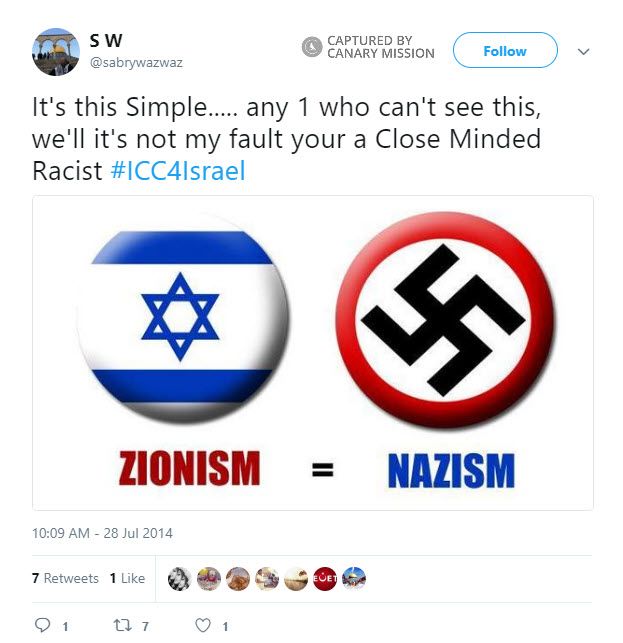Click the retweet arrows icon

pos(122,625)
